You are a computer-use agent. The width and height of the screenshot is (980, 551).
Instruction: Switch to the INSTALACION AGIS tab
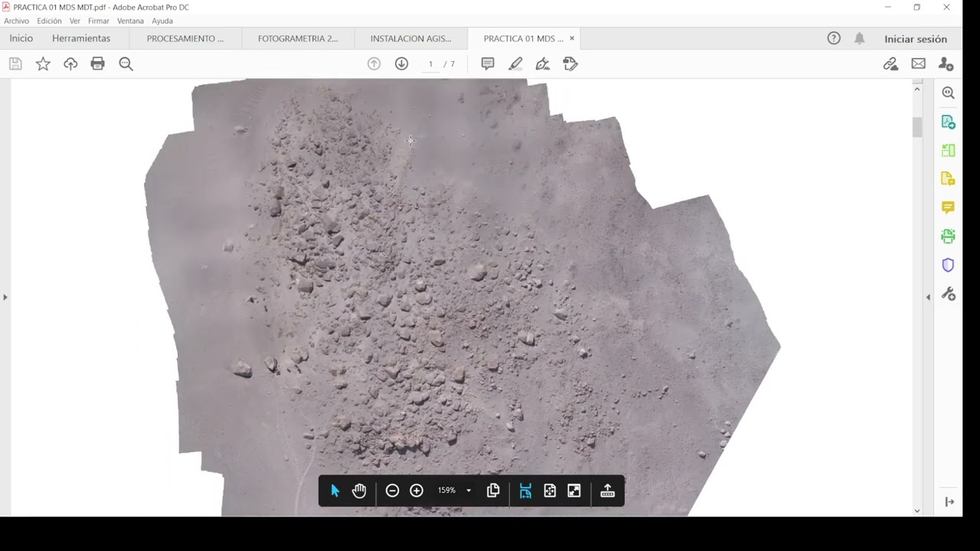tap(411, 38)
